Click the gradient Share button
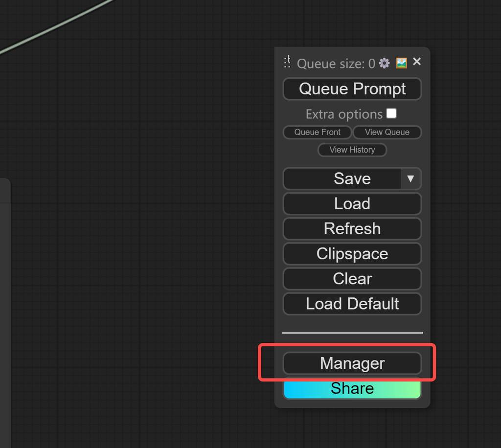501x448 pixels. [x=352, y=390]
